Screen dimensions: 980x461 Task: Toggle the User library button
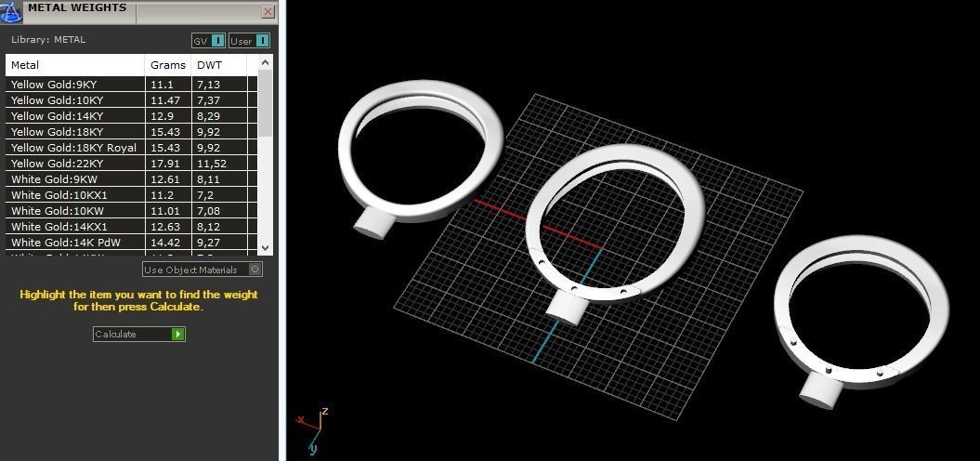(249, 41)
